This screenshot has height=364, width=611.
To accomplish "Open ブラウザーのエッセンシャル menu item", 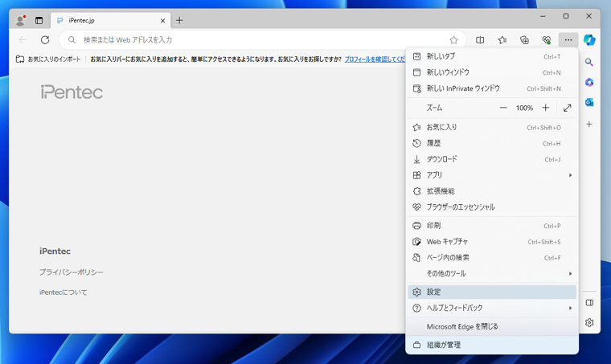I will (492, 207).
